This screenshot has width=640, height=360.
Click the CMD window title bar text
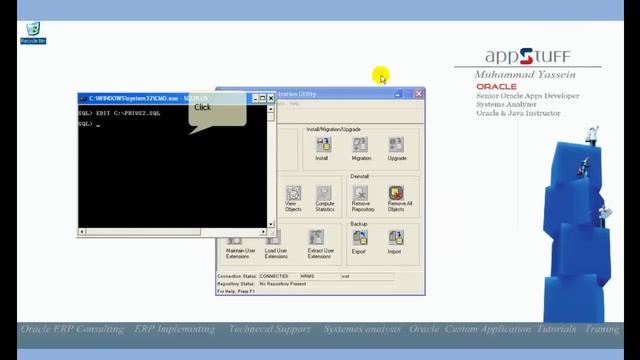[x=148, y=98]
